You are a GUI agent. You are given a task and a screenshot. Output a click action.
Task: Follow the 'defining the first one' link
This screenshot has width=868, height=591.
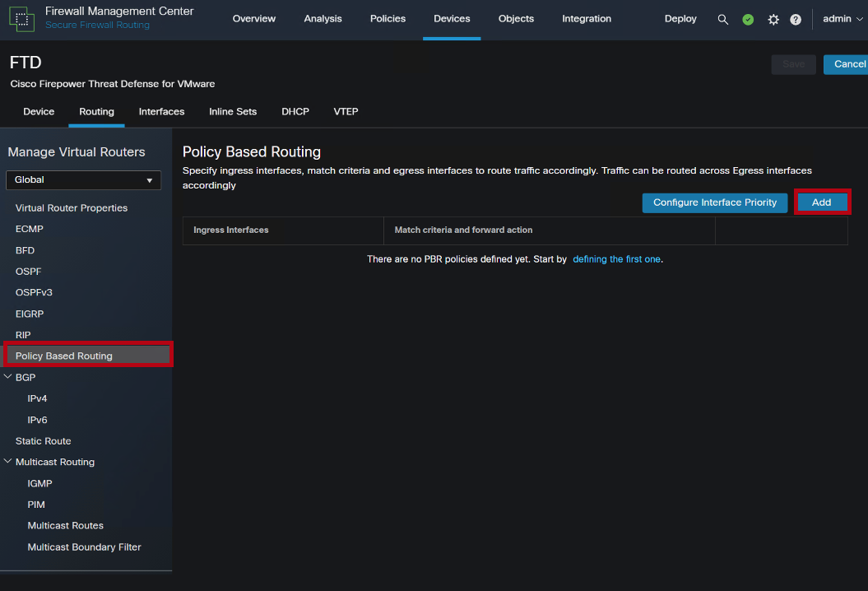[x=616, y=259]
